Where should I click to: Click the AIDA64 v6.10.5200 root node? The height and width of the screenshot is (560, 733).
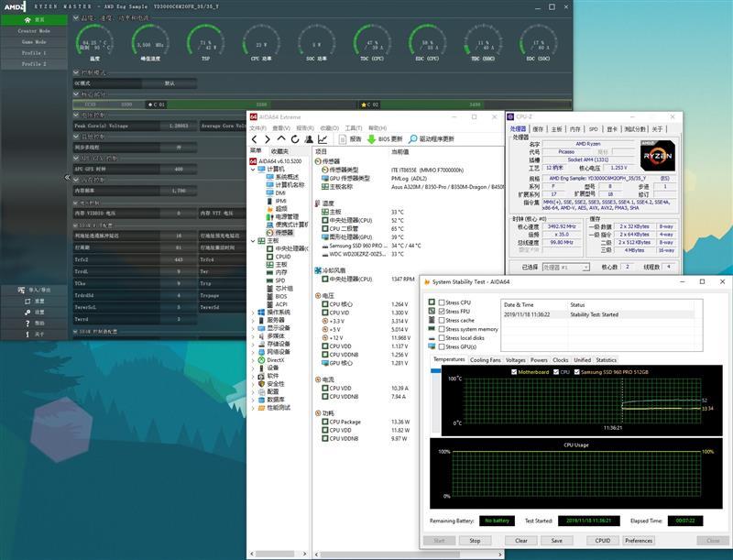click(276, 160)
